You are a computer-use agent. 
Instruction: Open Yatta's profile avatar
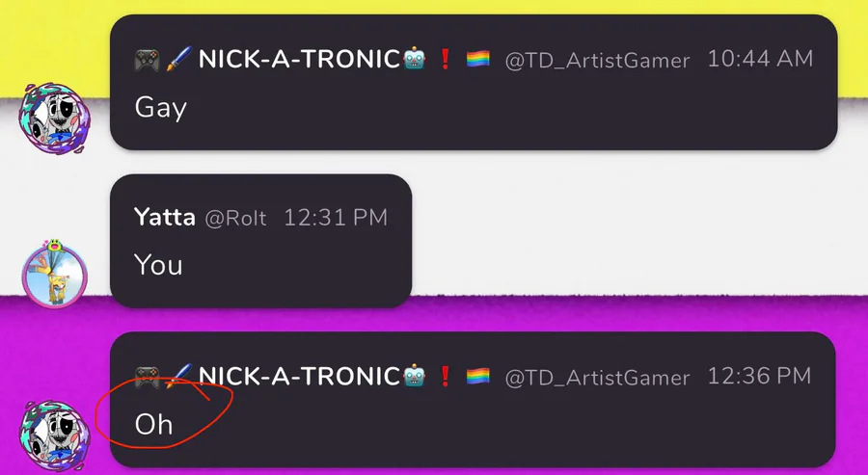(x=54, y=274)
